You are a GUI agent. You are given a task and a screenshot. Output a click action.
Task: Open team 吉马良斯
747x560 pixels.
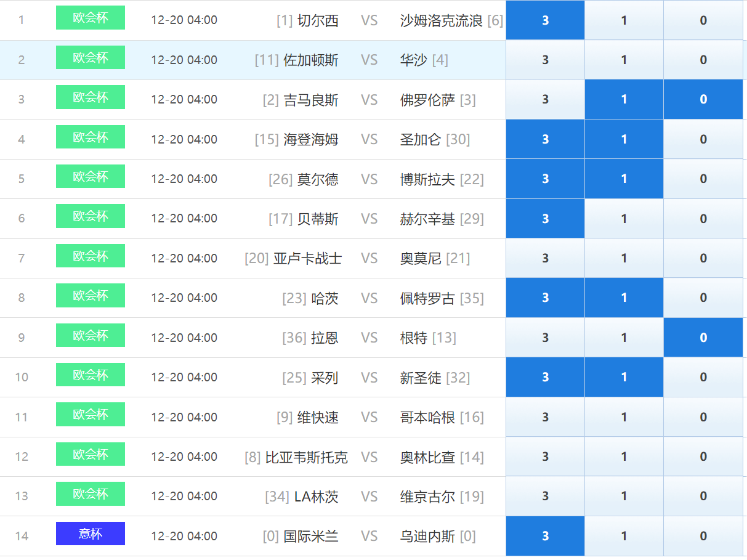click(311, 100)
